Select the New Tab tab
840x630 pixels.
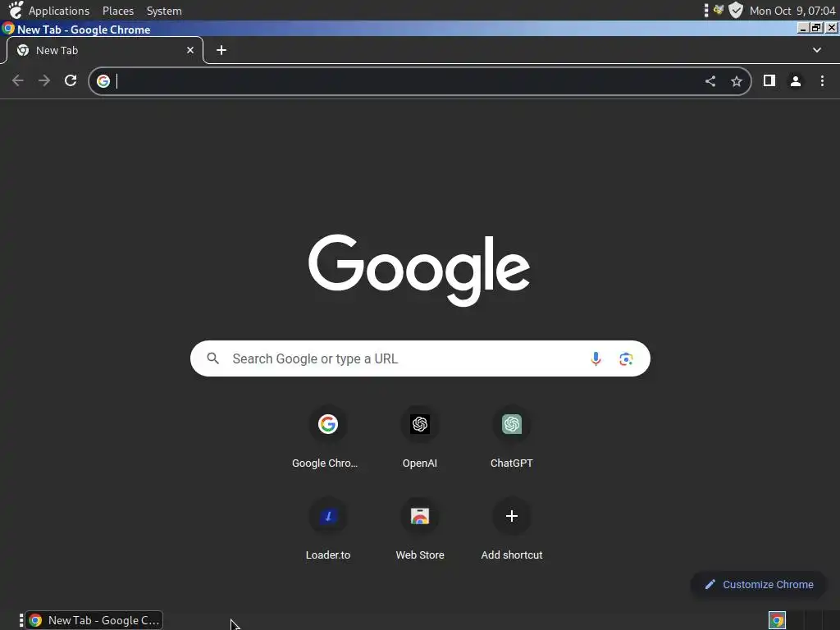[x=104, y=50]
